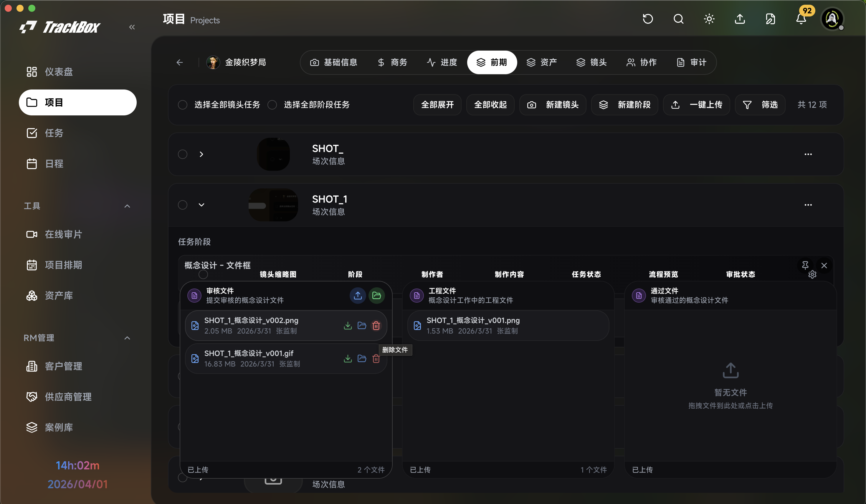This screenshot has height=504, width=866.
Task: Click the top bar upload icon
Action: [740, 19]
